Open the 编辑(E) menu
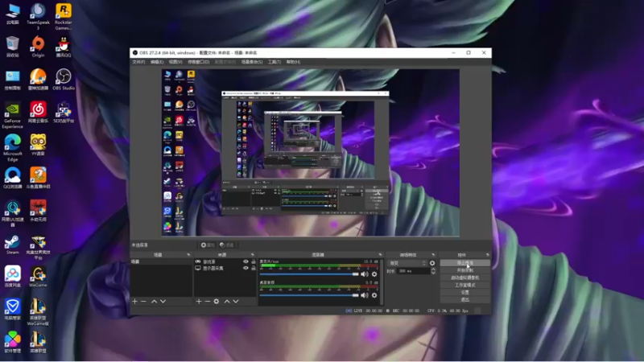Screen dimensions: 644x362 157,62
